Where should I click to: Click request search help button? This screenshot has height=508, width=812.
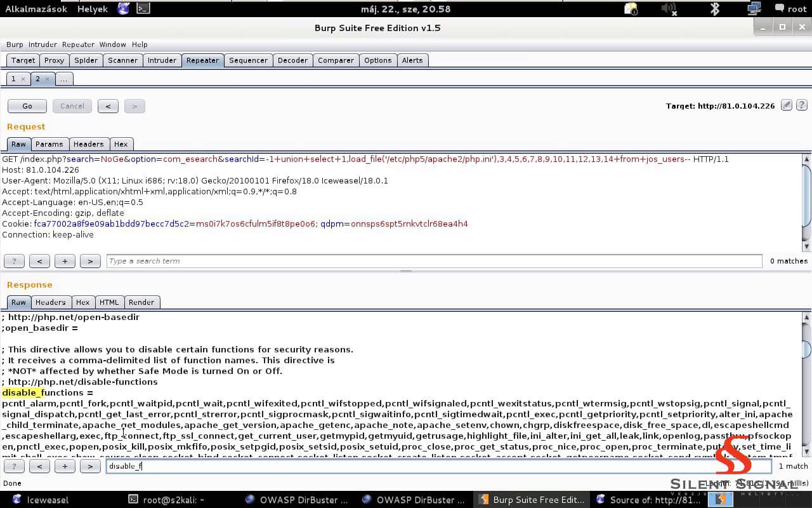click(14, 261)
